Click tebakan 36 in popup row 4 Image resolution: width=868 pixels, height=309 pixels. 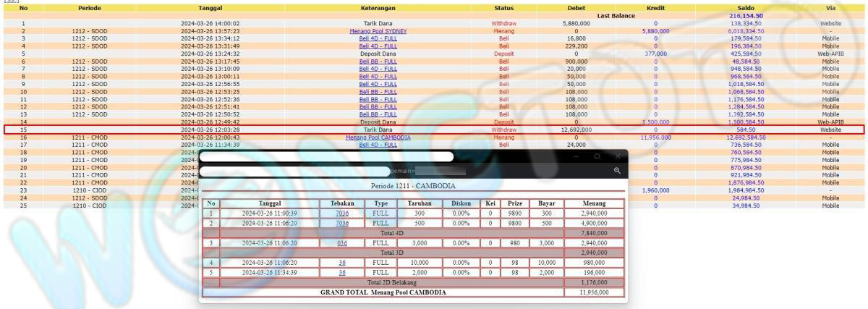pyautogui.click(x=342, y=263)
